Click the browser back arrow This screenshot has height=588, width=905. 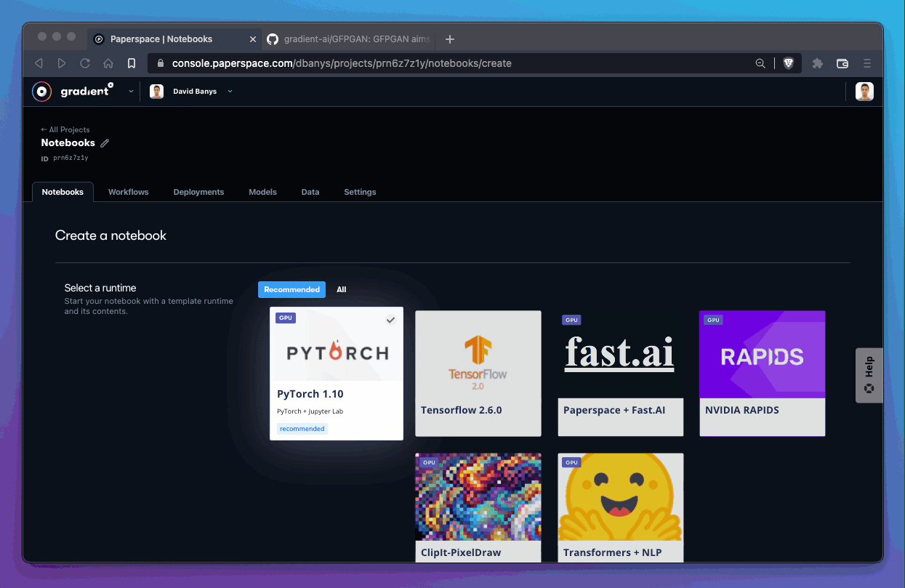tap(39, 63)
